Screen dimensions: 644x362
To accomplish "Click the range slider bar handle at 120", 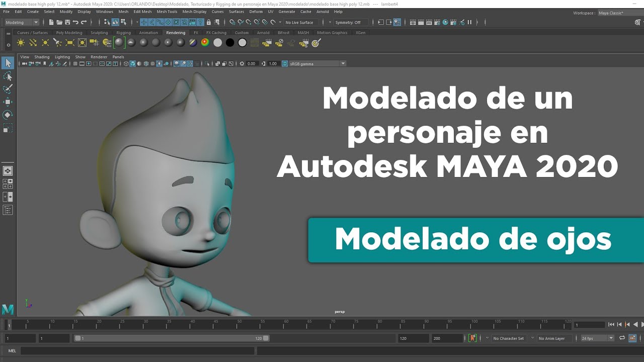I will [266, 338].
